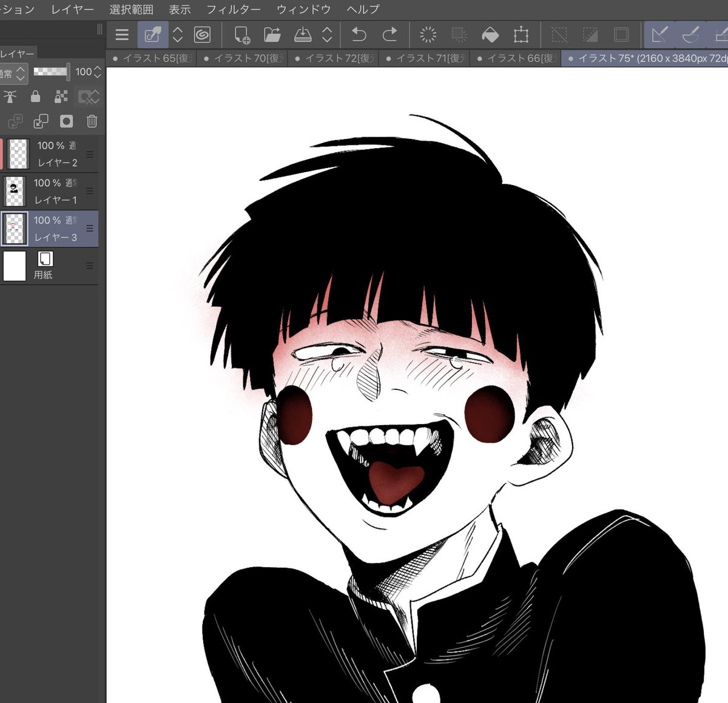Click the Invert selected area icon
This screenshot has height=703, width=728.
click(x=590, y=35)
